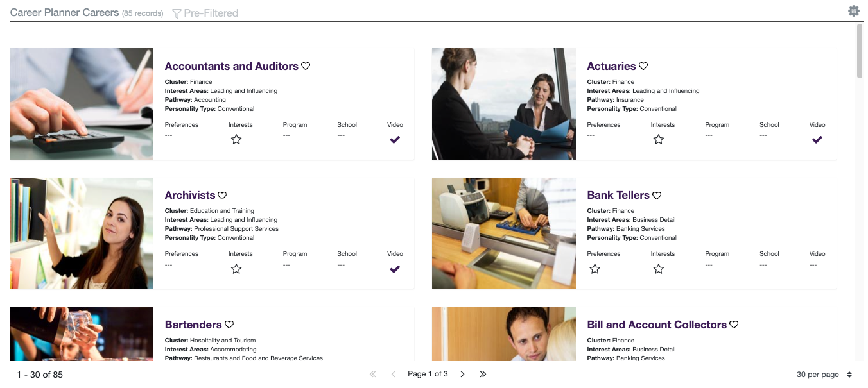Screen dimensions: 868x388
Task: Go to the next page arrow
Action: [x=462, y=374]
